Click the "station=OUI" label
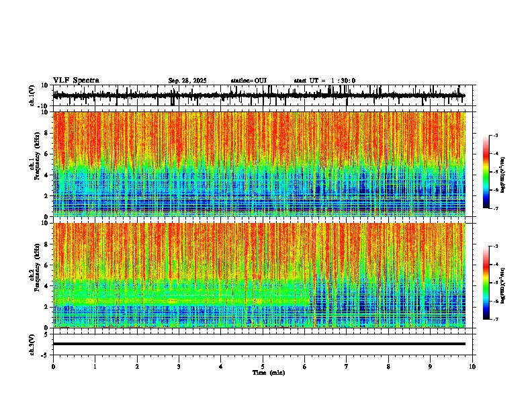 pos(249,81)
